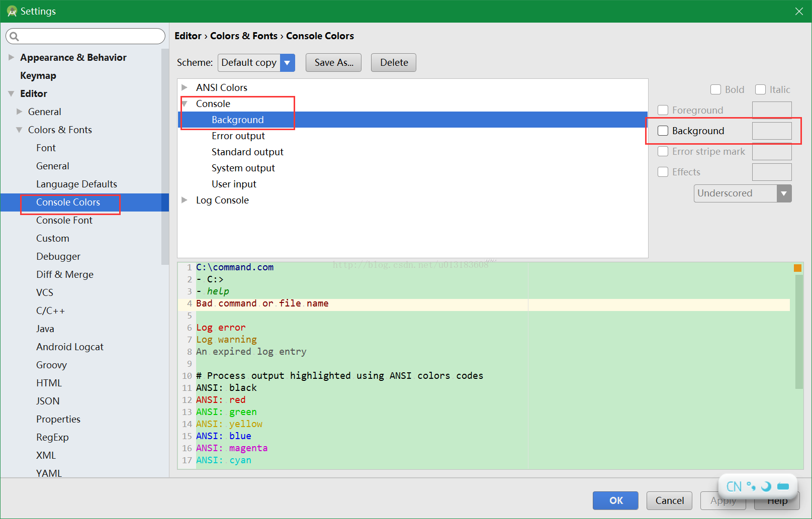The height and width of the screenshot is (519, 812).
Task: Open Custom colors page
Action: click(x=53, y=238)
